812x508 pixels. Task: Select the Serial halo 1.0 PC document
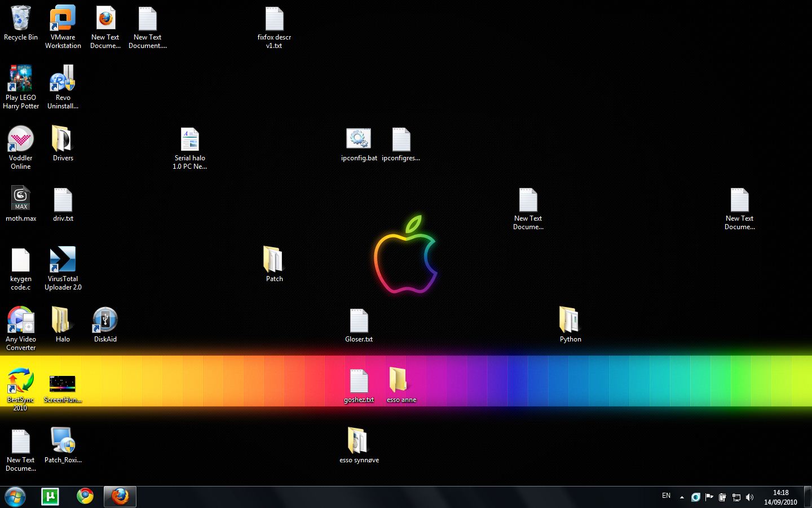coord(190,148)
